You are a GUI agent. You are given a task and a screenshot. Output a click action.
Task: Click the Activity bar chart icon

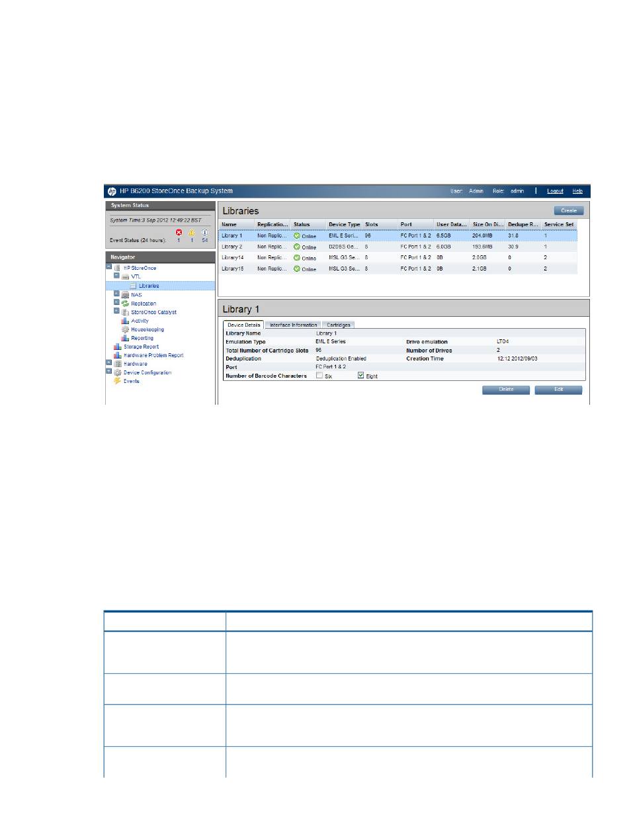(x=125, y=321)
